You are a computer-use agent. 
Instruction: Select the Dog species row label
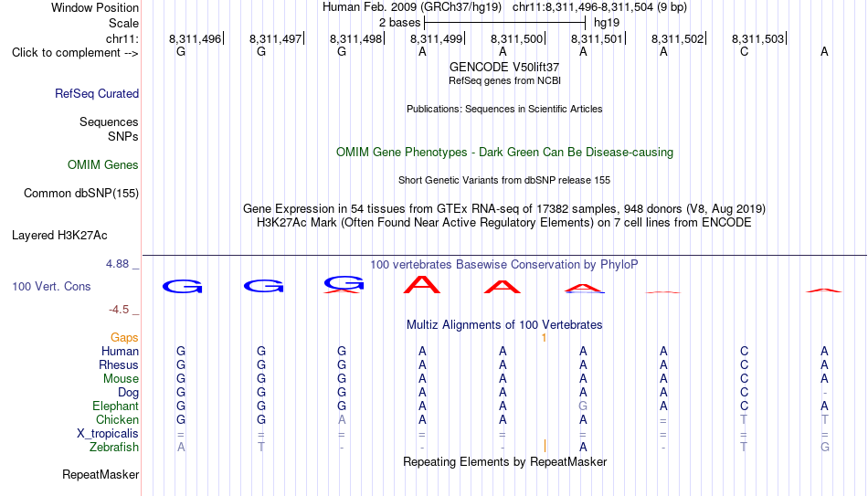click(x=128, y=393)
